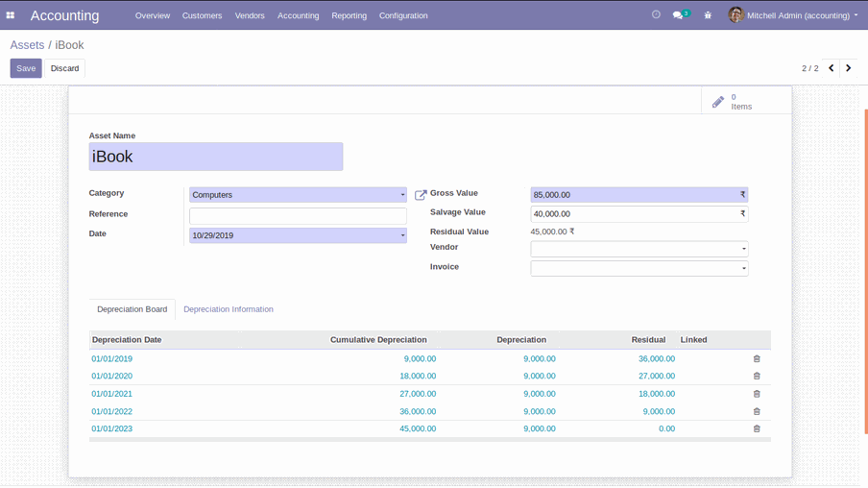Go to previous asset record
This screenshot has height=488, width=868.
click(x=831, y=68)
